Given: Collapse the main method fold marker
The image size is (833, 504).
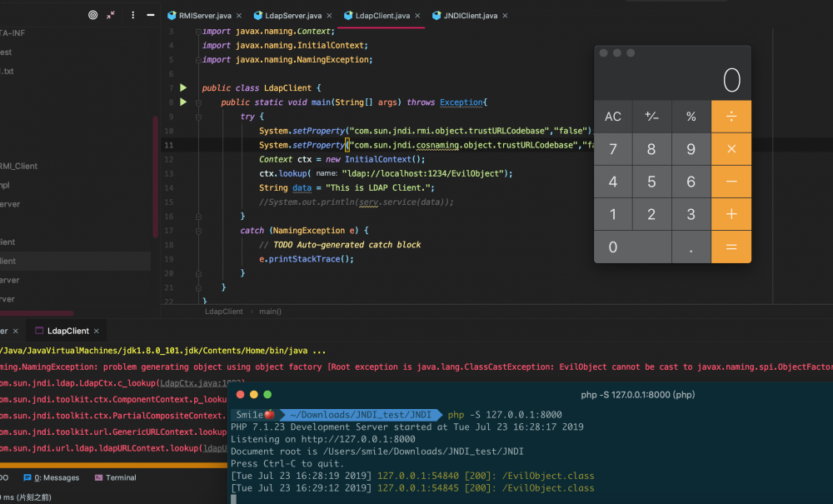Looking at the screenshot, I should tap(198, 102).
